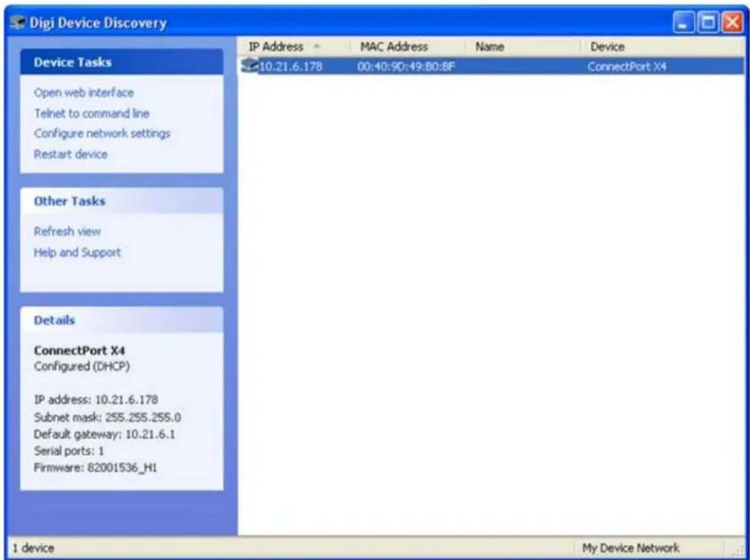Click Subnet mask: 255.255.255.0 text
The width and height of the screenshot is (750, 560).
107,417
